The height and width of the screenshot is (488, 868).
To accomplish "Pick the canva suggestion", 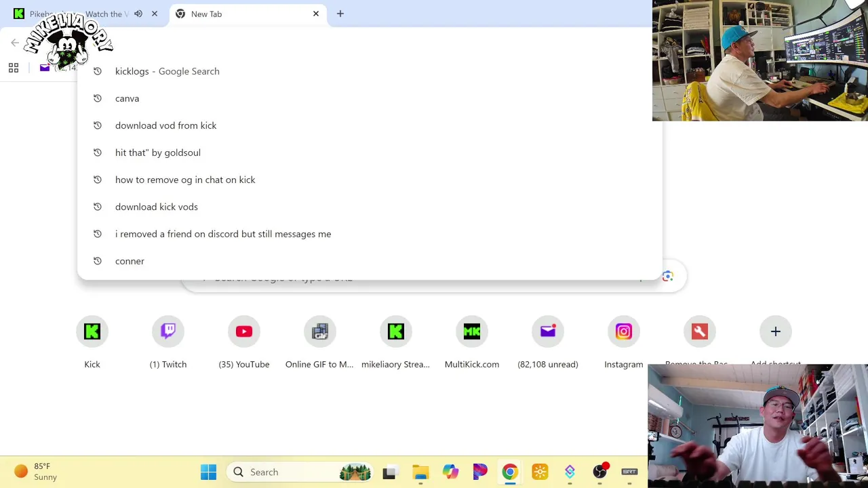I will 370,98.
